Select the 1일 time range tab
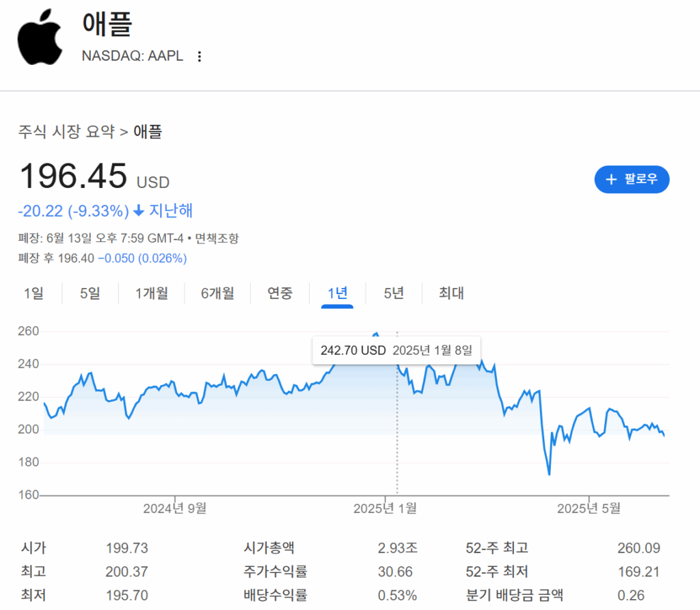This screenshot has width=700, height=610. point(33,293)
